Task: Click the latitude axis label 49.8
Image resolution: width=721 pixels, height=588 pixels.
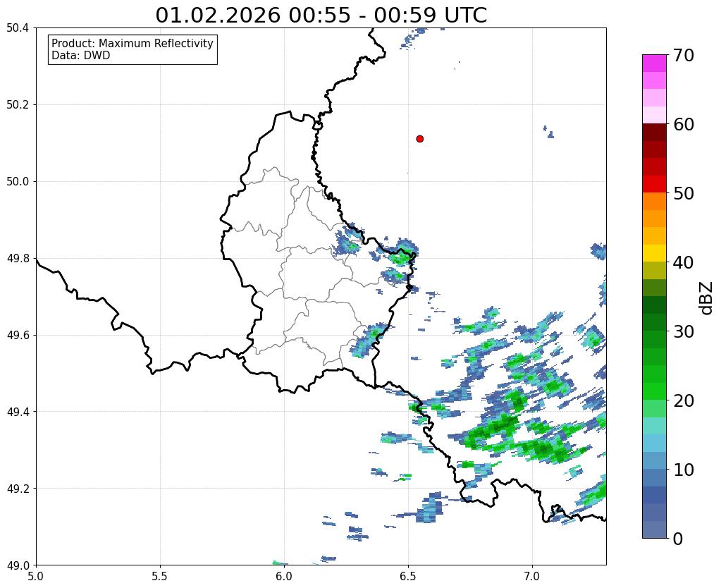Action: pyautogui.click(x=18, y=258)
